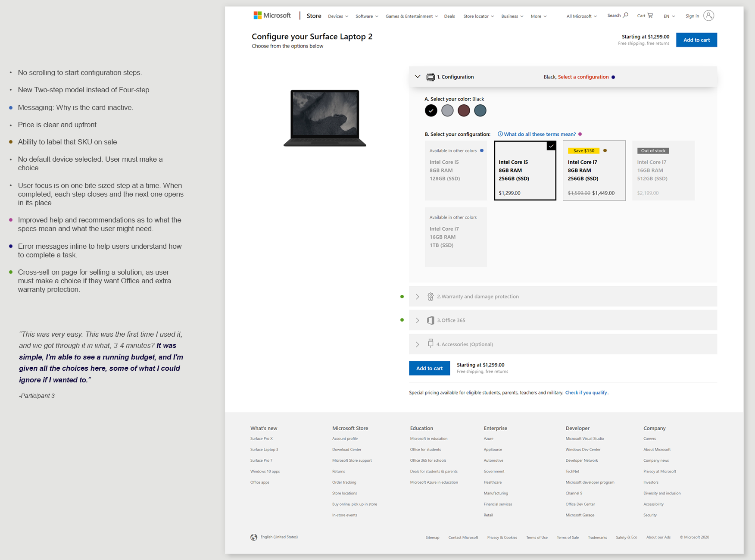This screenshot has height=560, width=755.
Task: Open the Devices dropdown in navigation
Action: [x=338, y=16]
